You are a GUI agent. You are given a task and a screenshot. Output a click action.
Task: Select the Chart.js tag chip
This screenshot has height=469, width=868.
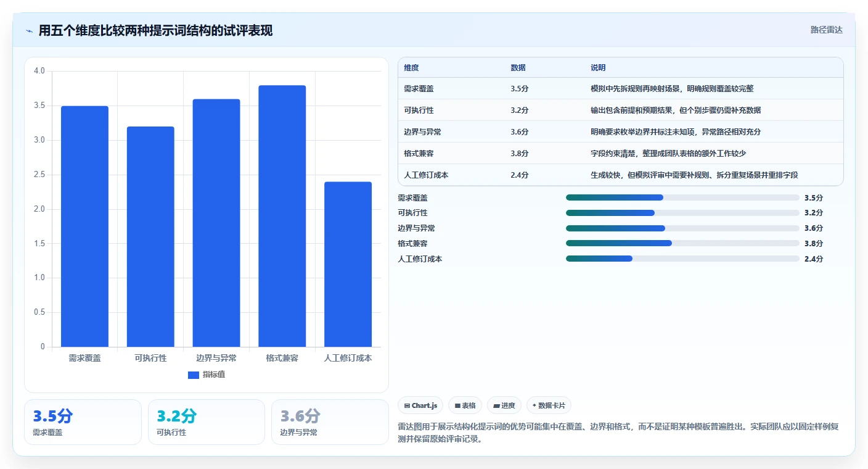click(420, 405)
